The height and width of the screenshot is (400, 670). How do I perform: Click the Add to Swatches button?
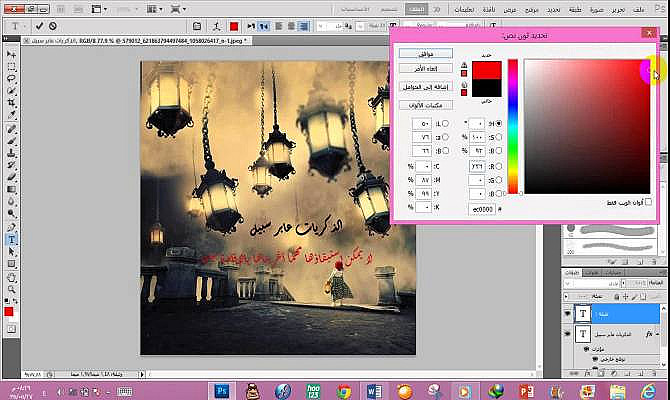[426, 87]
